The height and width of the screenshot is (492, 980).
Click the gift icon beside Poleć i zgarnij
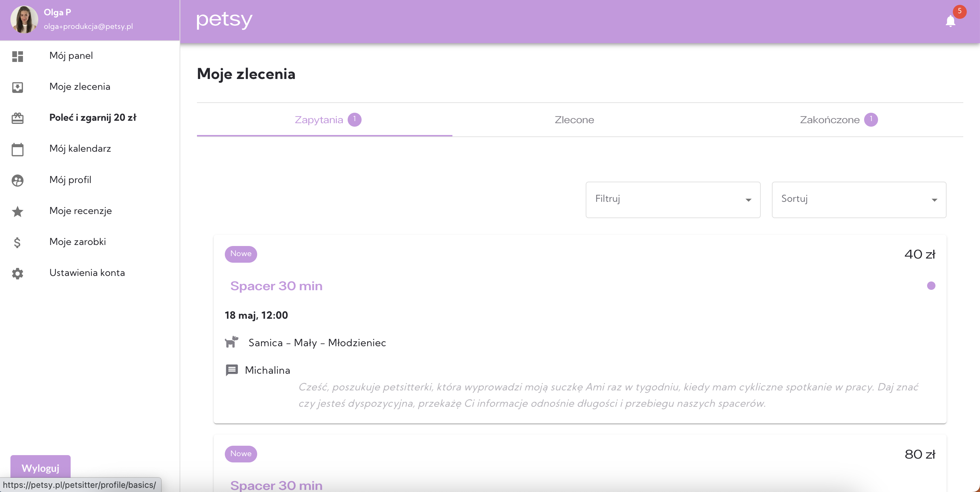17,118
